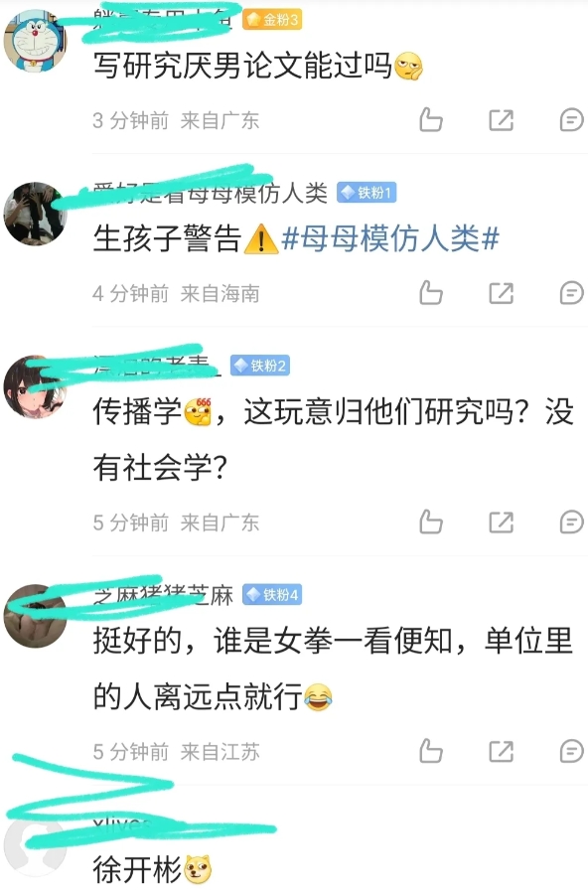
Task: Tap the 铁粉2 fan badge
Action: click(x=260, y=365)
